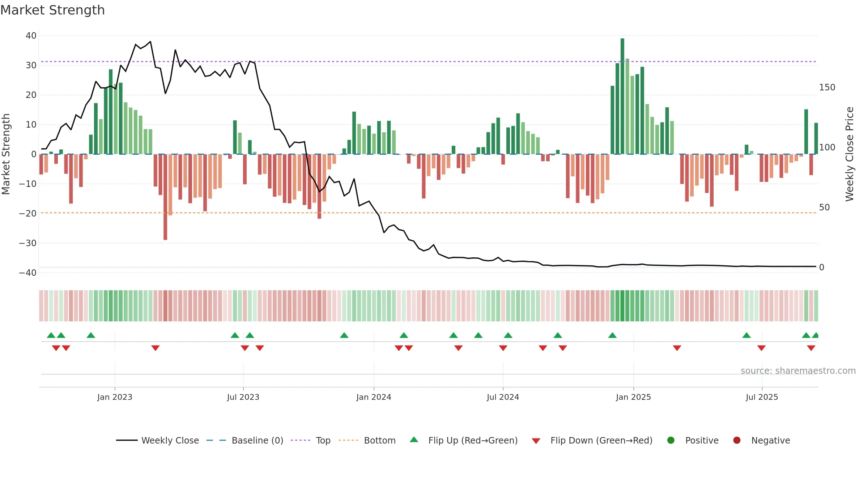
Task: Click the Weekly Close legend entry
Action: [157, 440]
